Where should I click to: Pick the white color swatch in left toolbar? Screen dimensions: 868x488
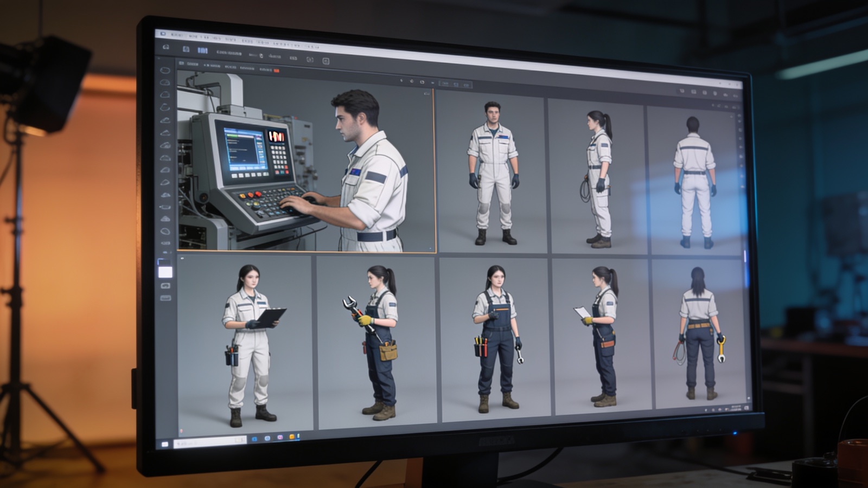pos(165,272)
